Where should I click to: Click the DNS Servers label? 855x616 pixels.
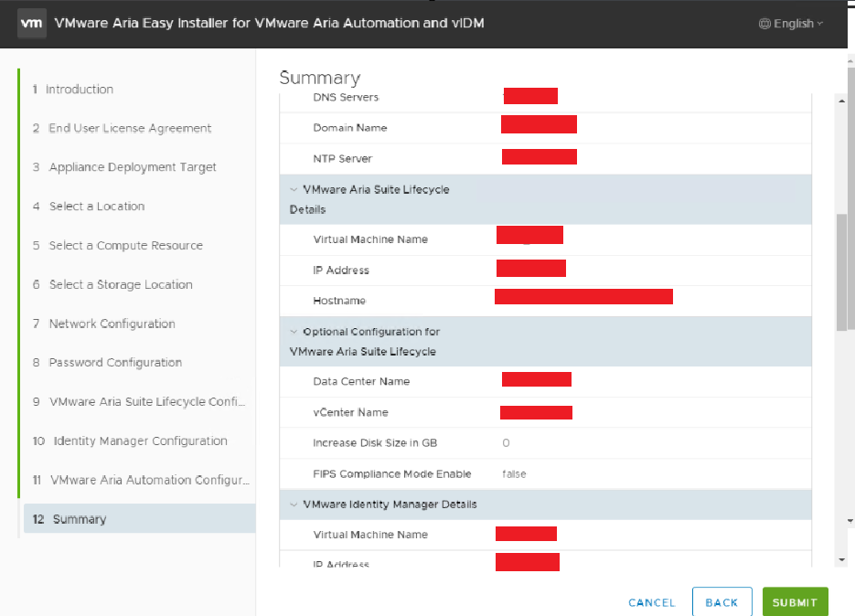(346, 97)
